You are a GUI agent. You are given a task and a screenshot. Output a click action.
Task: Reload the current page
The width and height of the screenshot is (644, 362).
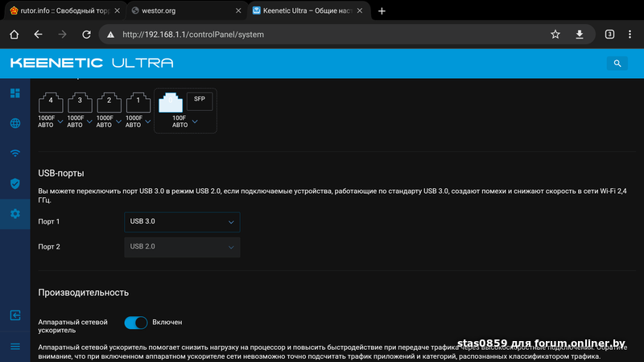pyautogui.click(x=86, y=35)
